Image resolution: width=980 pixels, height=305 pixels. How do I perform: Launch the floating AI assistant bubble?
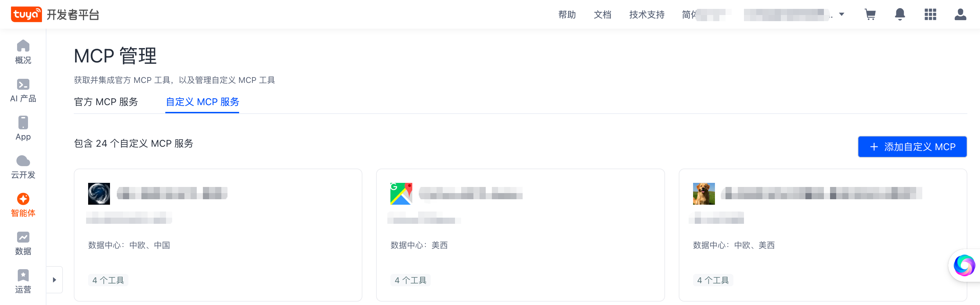click(964, 265)
